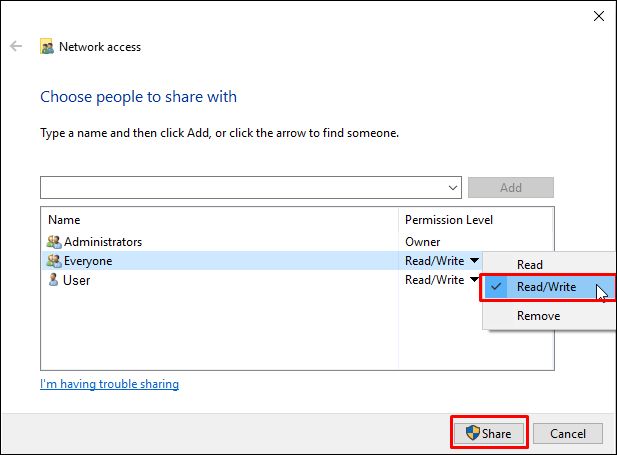Focus the name entry text field
The image size is (617, 455).
pos(240,187)
